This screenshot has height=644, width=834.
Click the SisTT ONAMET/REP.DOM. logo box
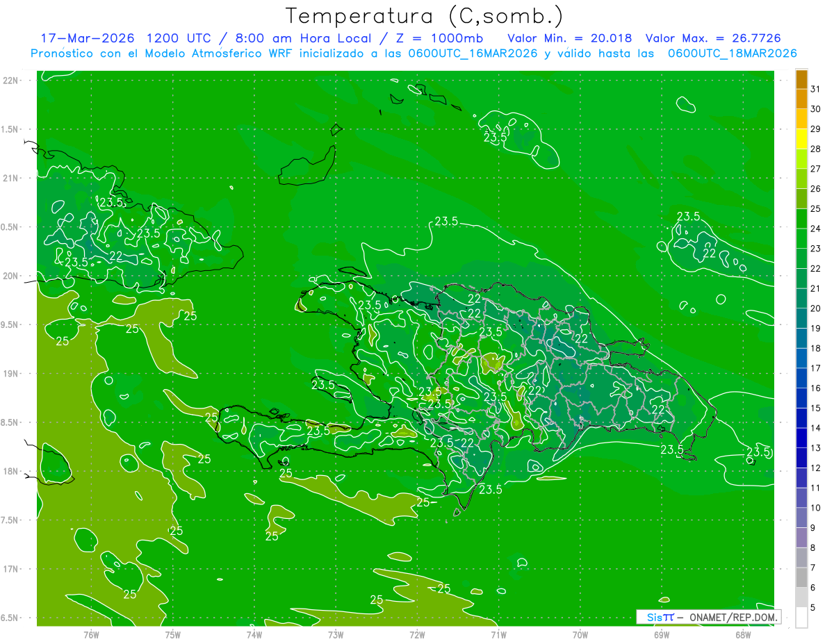(x=708, y=617)
